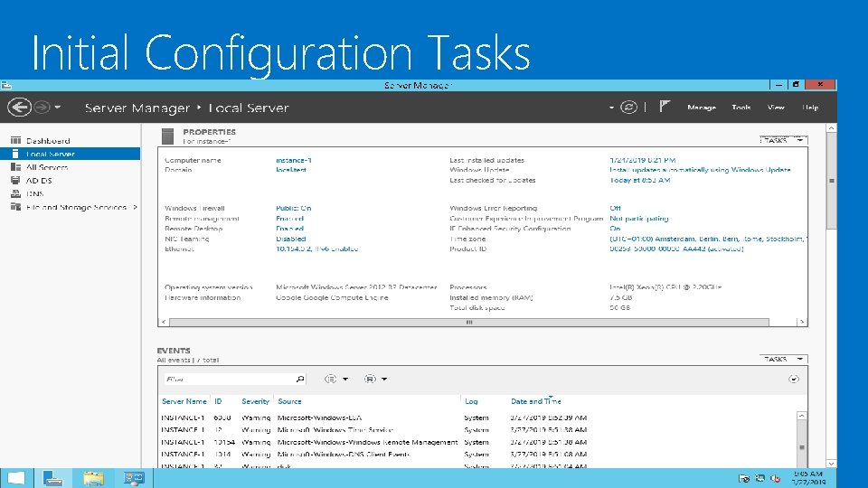
Task: Open the navigation history dropdown arrow
Action: tap(58, 108)
